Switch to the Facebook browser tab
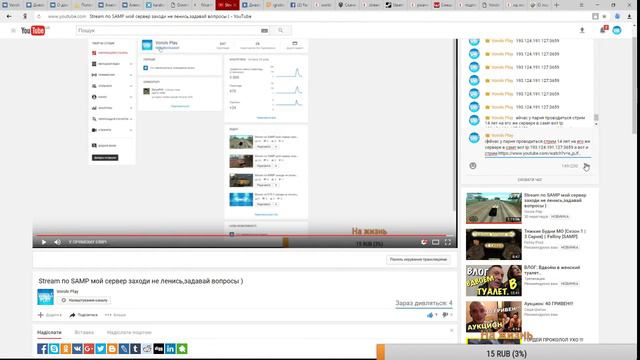Screen dimensions: 640x360 tap(299, 5)
